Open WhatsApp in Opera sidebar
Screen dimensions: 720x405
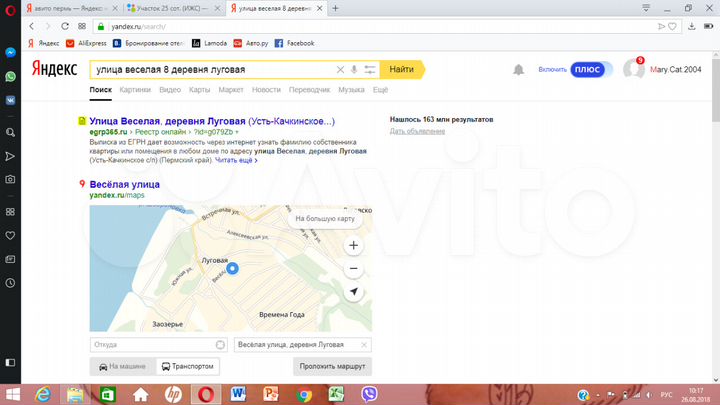(x=10, y=76)
